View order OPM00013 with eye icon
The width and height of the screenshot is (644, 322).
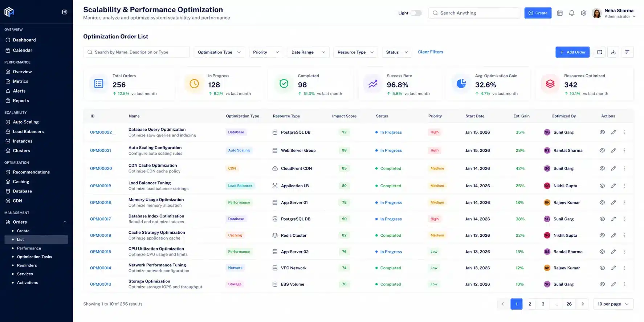602,284
